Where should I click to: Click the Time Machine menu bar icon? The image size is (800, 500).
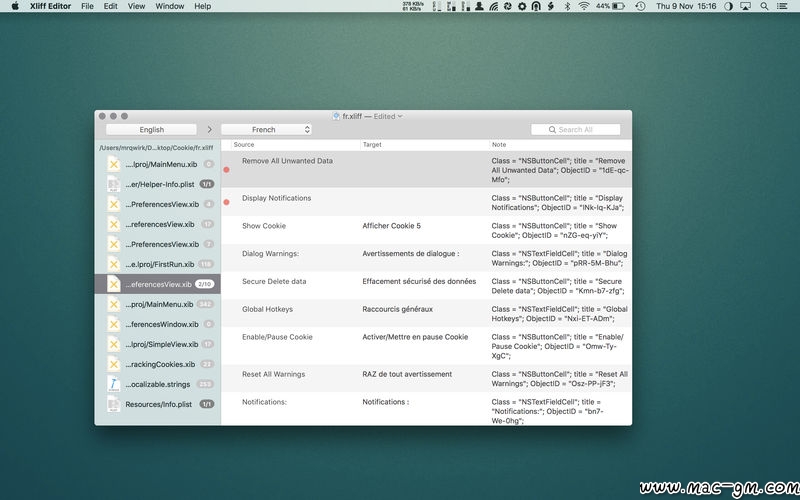[640, 6]
